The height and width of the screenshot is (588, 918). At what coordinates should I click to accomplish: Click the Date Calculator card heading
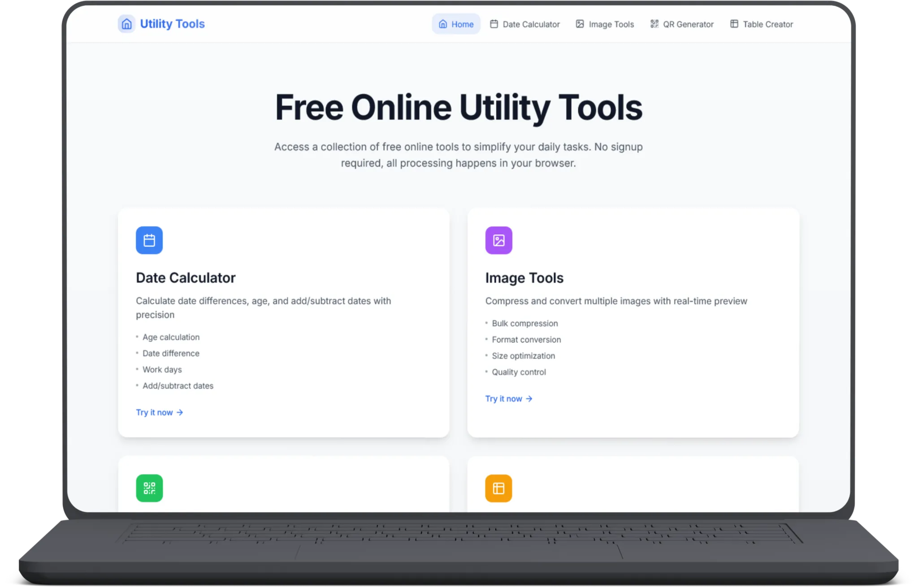(x=186, y=278)
